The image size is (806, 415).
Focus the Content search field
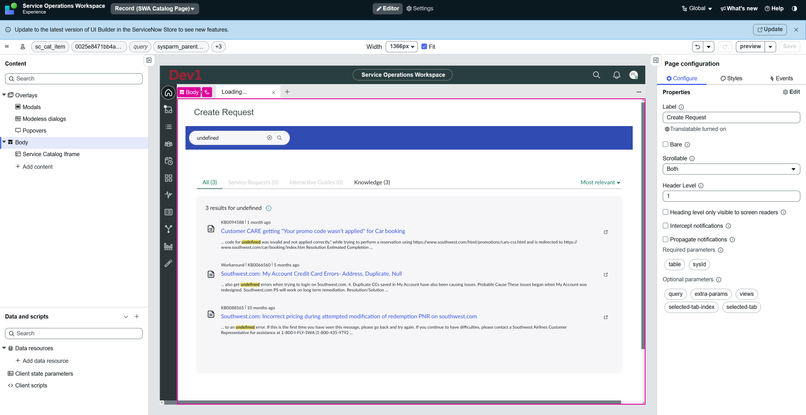(74, 79)
